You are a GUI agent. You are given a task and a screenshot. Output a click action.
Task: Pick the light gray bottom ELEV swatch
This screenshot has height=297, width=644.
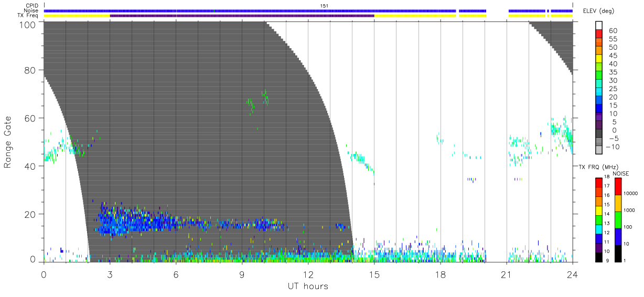coord(600,151)
